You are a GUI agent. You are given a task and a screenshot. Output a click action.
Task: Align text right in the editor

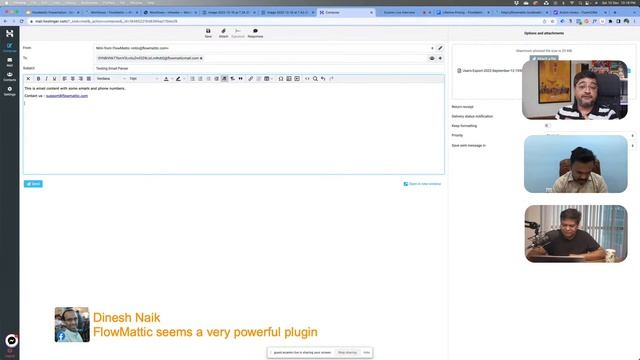coord(80,79)
